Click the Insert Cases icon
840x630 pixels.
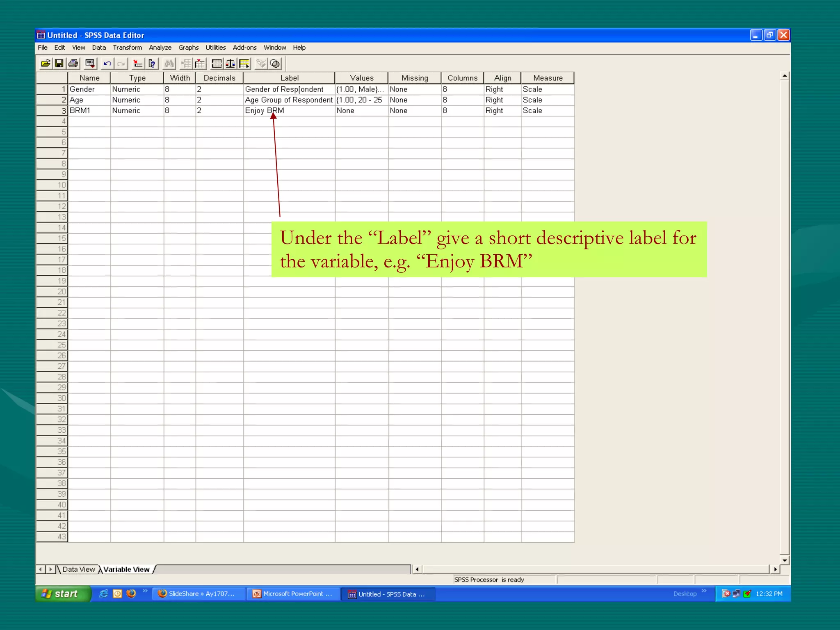(x=186, y=64)
